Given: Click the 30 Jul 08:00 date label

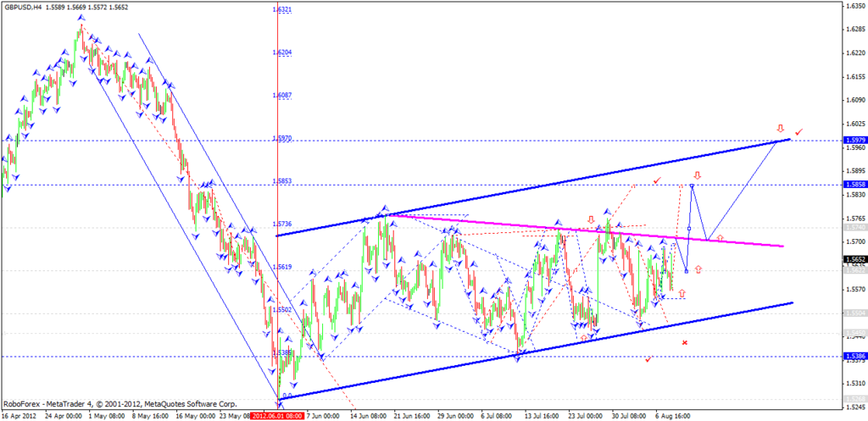Looking at the screenshot, I should click(630, 415).
